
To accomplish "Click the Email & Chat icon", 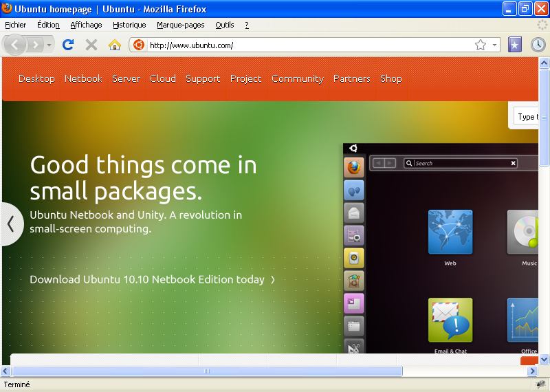I will click(x=450, y=320).
